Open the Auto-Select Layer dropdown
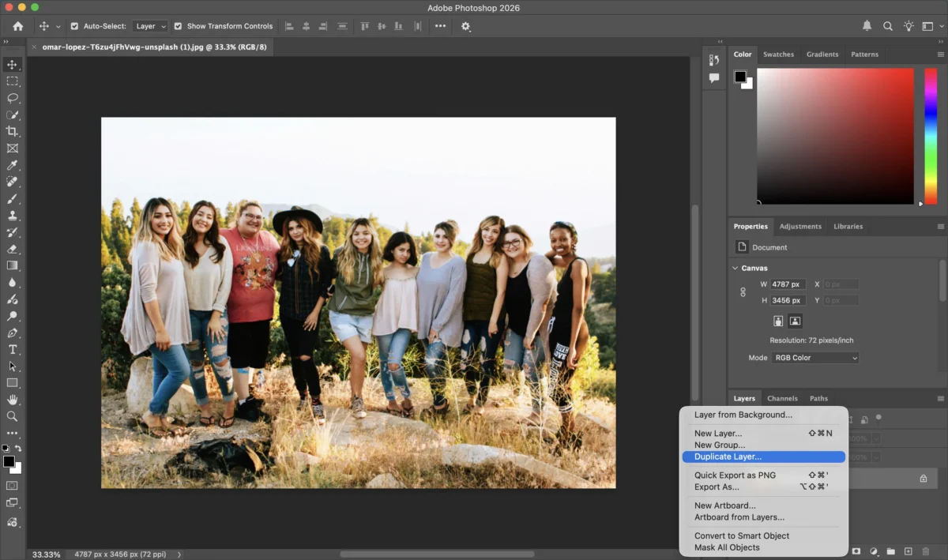This screenshot has width=948, height=560. (150, 26)
